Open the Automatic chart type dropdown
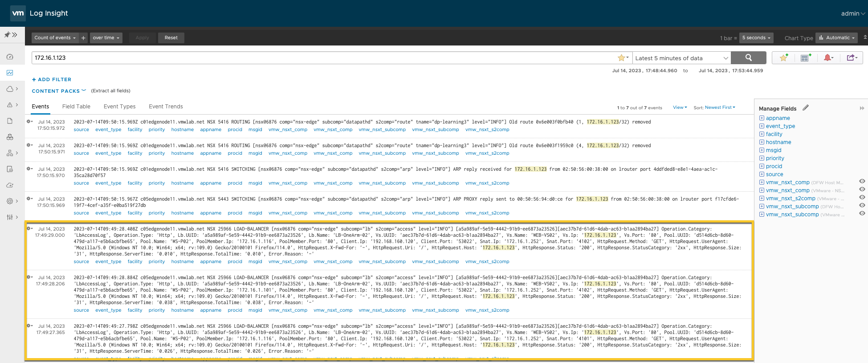The width and height of the screenshot is (868, 363). (837, 38)
